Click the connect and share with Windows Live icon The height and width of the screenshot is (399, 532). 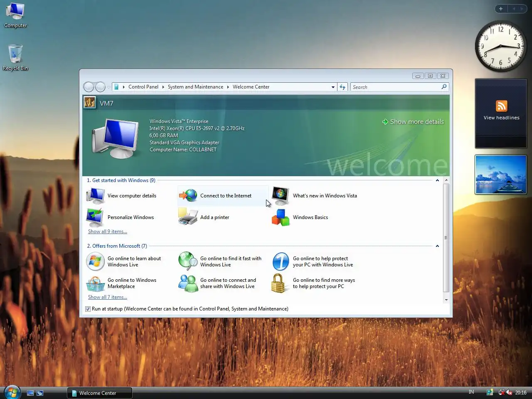point(188,283)
